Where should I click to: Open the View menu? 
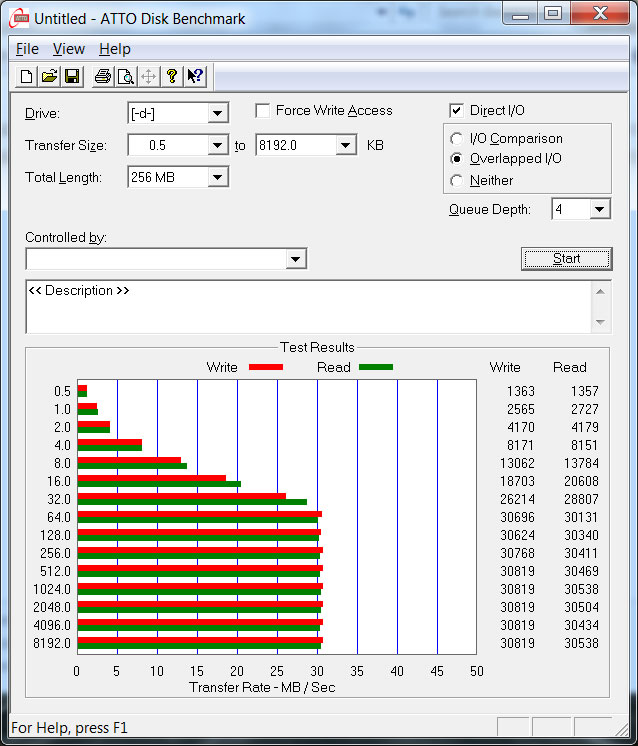(x=69, y=49)
